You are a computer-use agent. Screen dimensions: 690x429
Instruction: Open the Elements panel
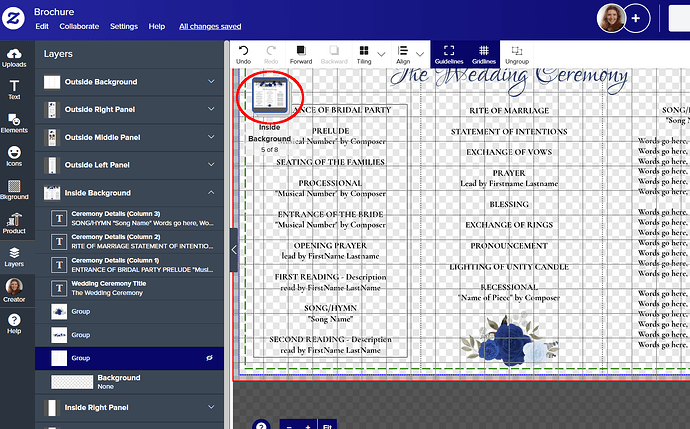14,123
